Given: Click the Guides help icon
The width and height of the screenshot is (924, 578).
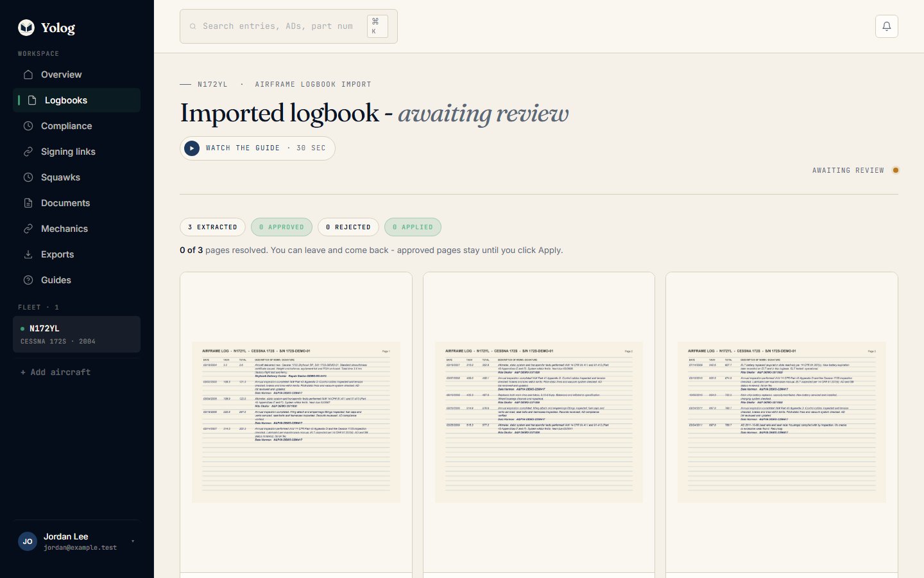Looking at the screenshot, I should pyautogui.click(x=28, y=280).
